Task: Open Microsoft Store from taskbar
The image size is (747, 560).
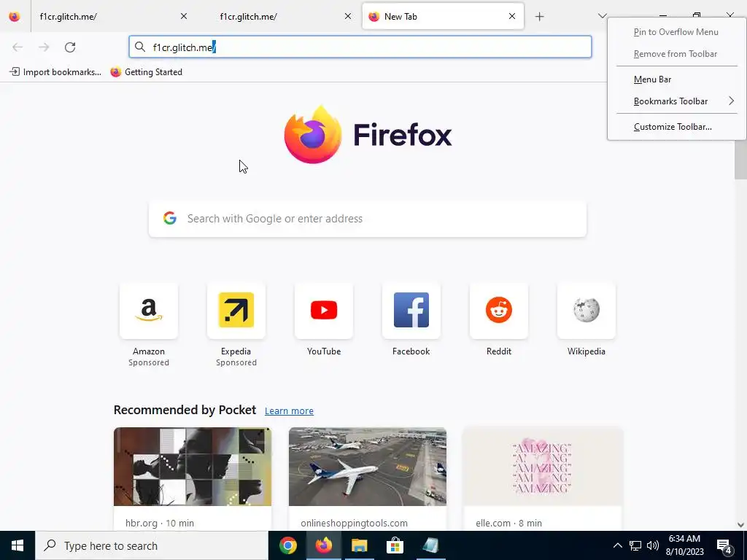Action: click(395, 545)
